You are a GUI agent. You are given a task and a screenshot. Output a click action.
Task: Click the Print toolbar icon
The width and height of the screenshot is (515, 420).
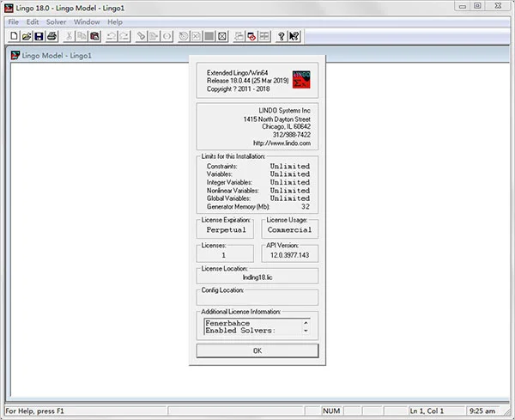pyautogui.click(x=51, y=36)
